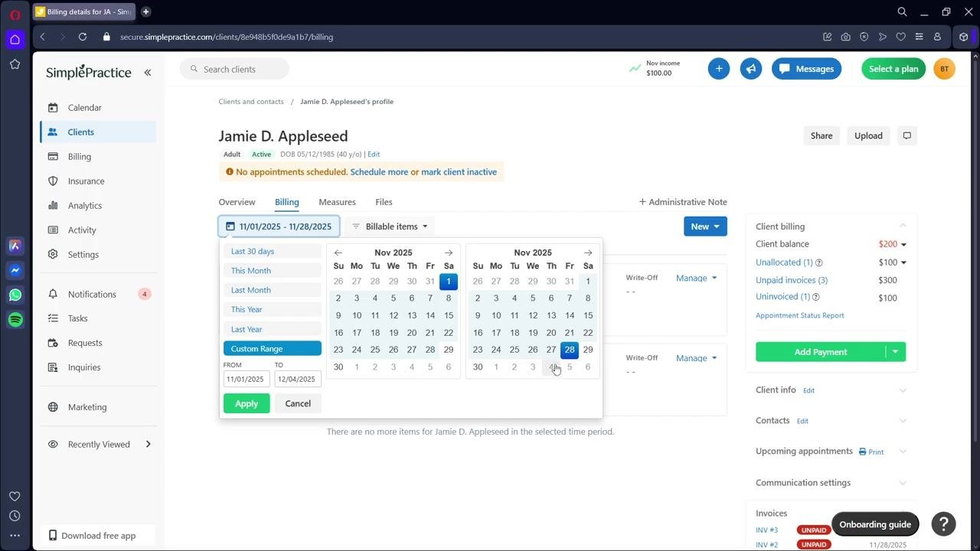980x551 pixels.
Task: Open the Onboarding guide
Action: click(x=875, y=524)
